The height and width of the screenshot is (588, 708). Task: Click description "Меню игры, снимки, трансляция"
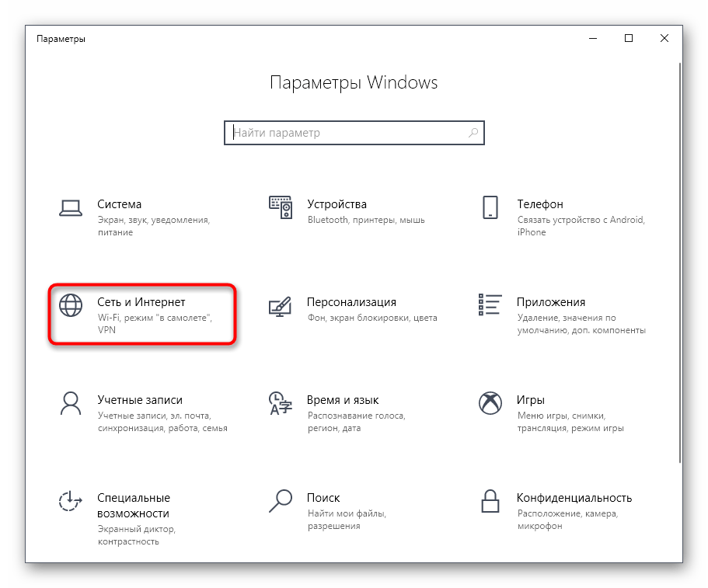pos(570,422)
